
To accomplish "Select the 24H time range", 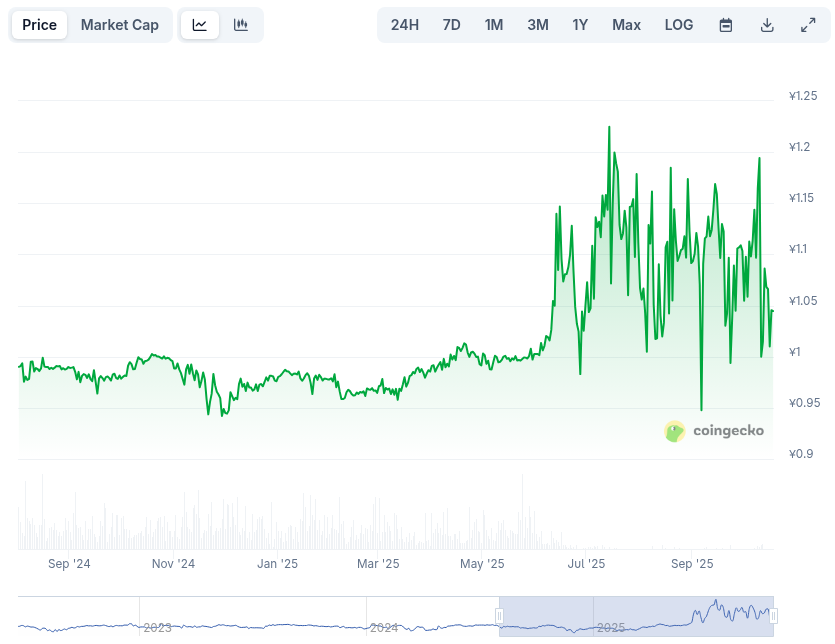I will click(x=405, y=25).
